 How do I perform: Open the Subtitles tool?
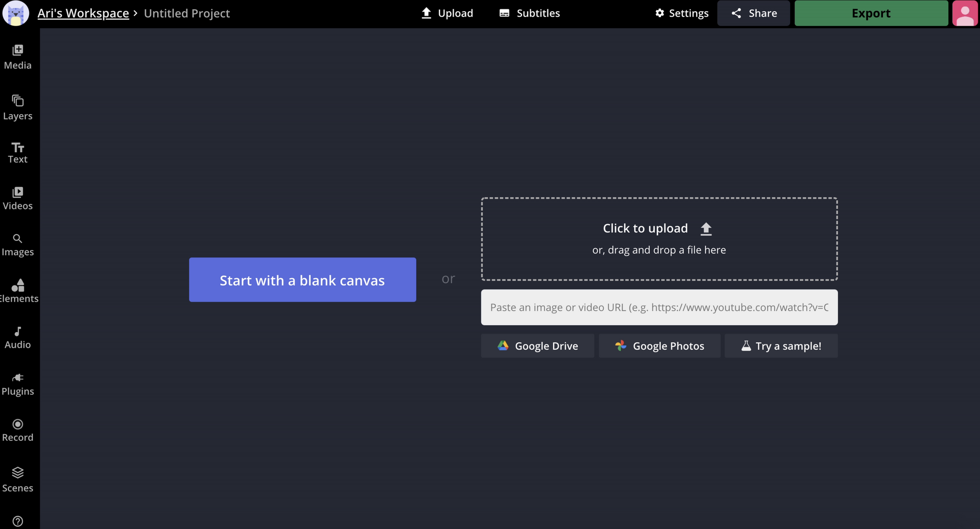(x=529, y=13)
